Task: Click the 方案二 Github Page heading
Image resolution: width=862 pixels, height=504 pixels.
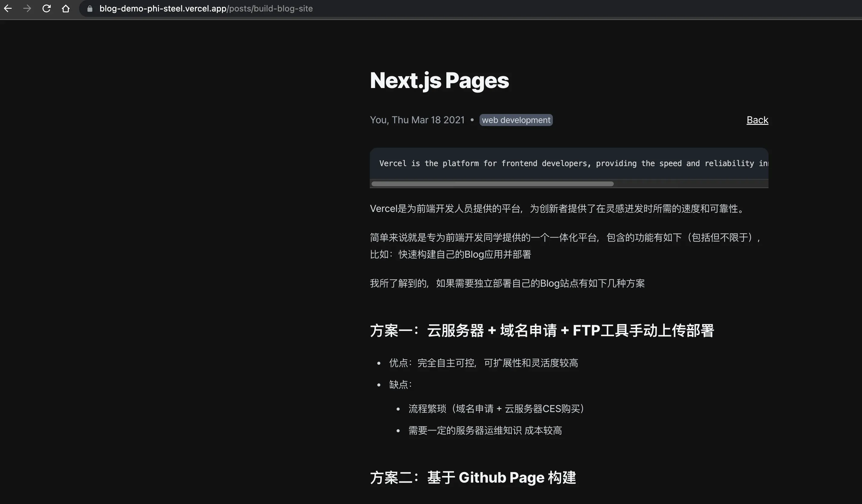Action: point(473,478)
